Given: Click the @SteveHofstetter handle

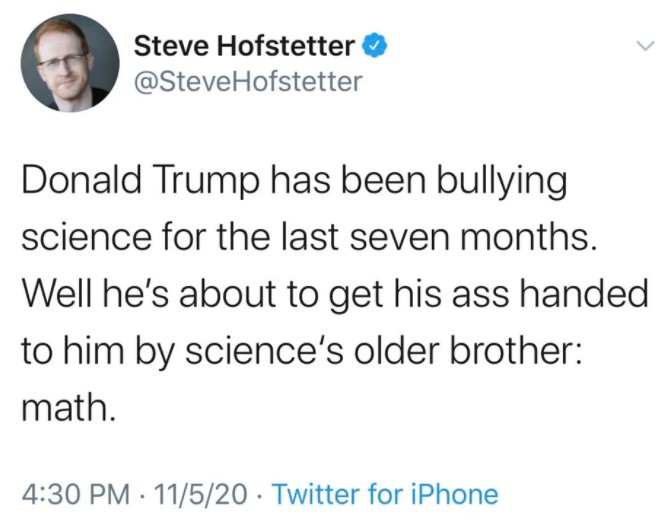Looking at the screenshot, I should tap(248, 81).
